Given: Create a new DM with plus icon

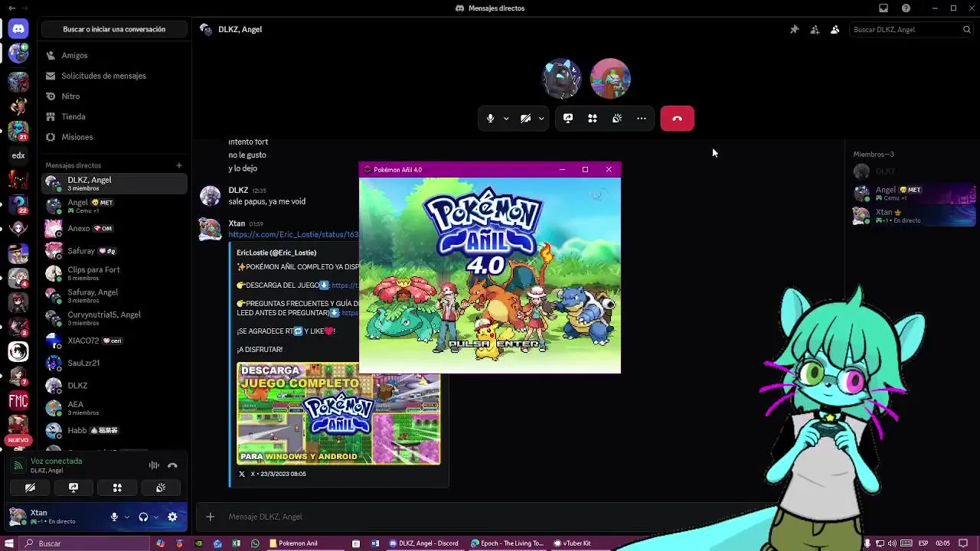Looking at the screenshot, I should click(178, 165).
